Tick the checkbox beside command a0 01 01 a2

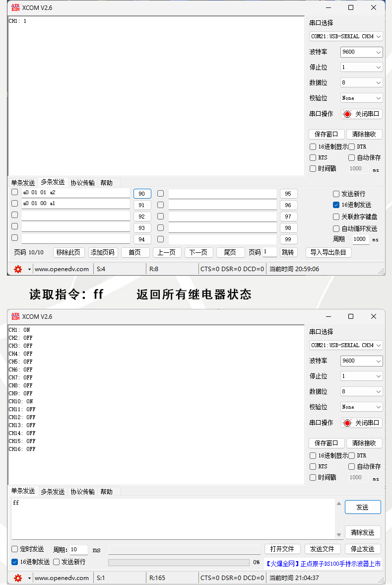tap(14, 192)
